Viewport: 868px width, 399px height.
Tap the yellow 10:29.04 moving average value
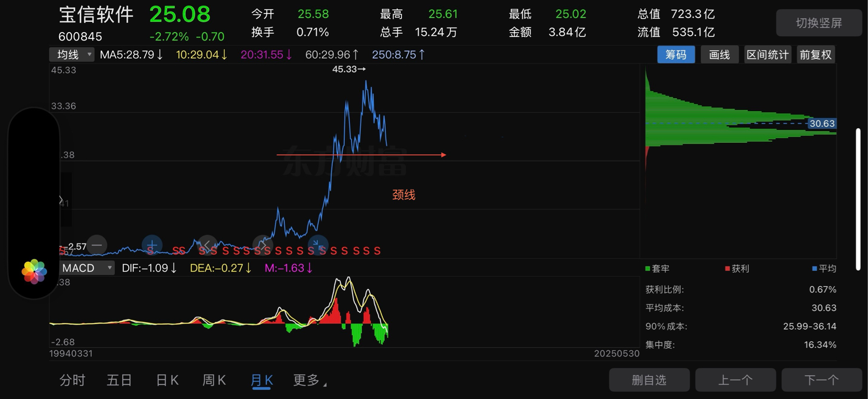click(202, 55)
